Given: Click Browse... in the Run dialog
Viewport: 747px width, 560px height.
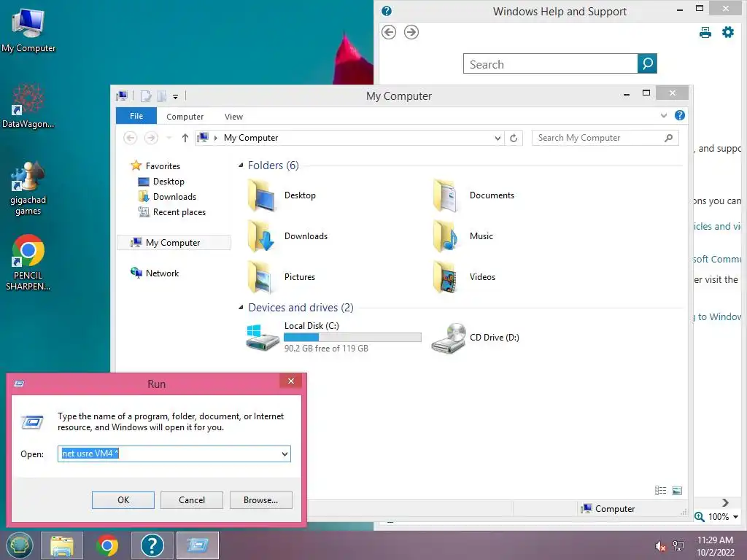Looking at the screenshot, I should [260, 500].
